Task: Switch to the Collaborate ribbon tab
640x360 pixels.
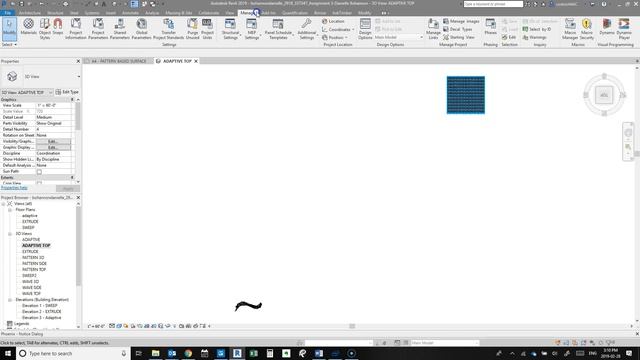Action: 208,13
